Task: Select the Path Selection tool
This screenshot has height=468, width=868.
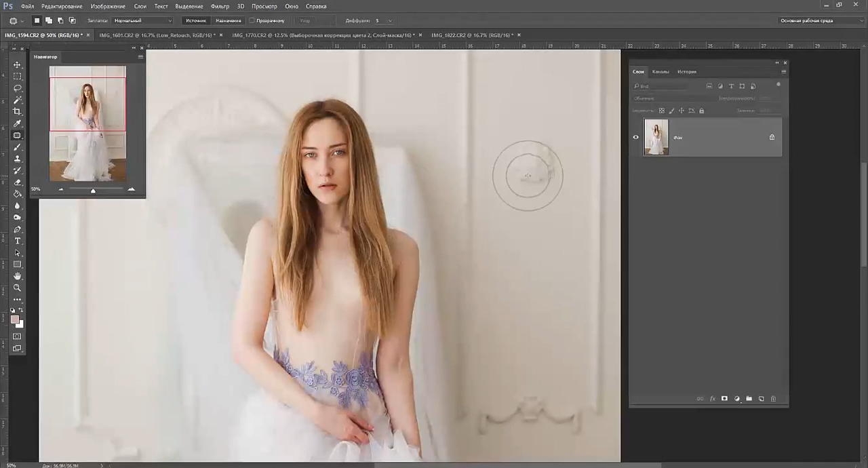Action: [x=18, y=252]
